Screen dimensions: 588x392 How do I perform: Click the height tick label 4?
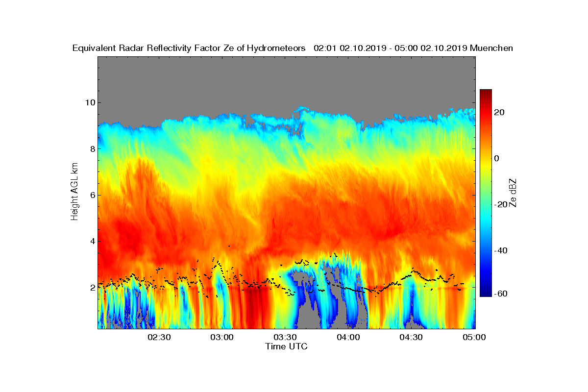[92, 241]
